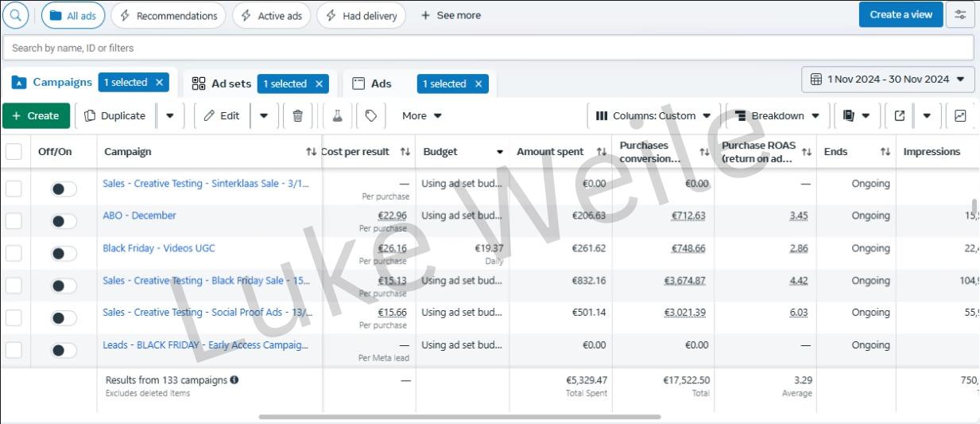Select the Active ads view

271,15
